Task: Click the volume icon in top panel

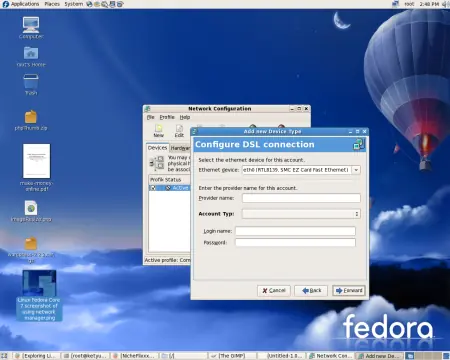Action: (445, 4)
